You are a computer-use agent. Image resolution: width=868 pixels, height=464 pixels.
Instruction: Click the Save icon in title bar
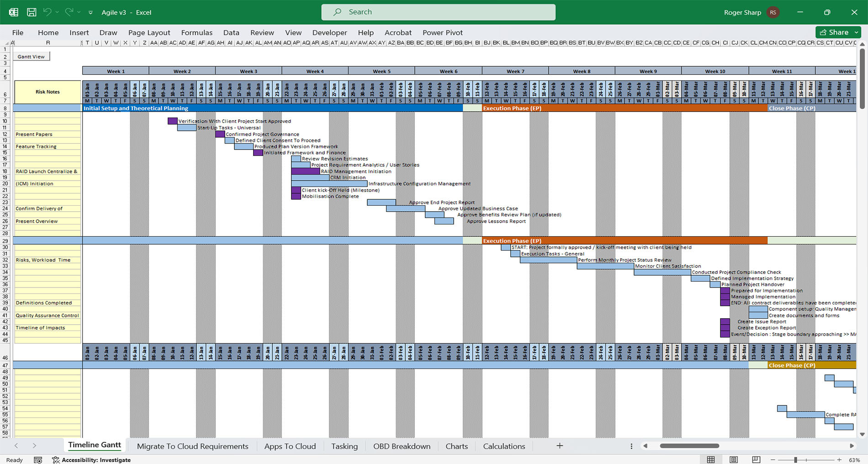32,12
